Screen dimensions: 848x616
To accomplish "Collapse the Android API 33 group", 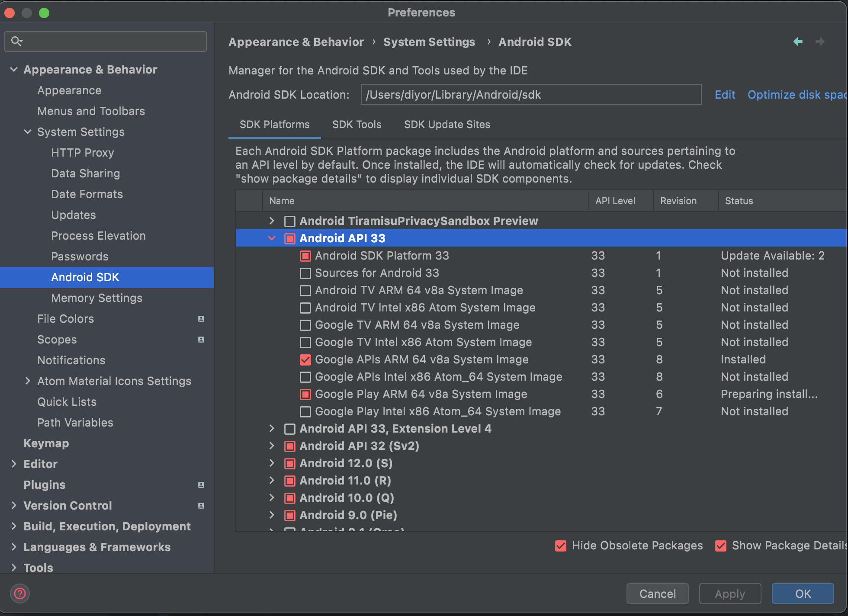I will [x=272, y=238].
